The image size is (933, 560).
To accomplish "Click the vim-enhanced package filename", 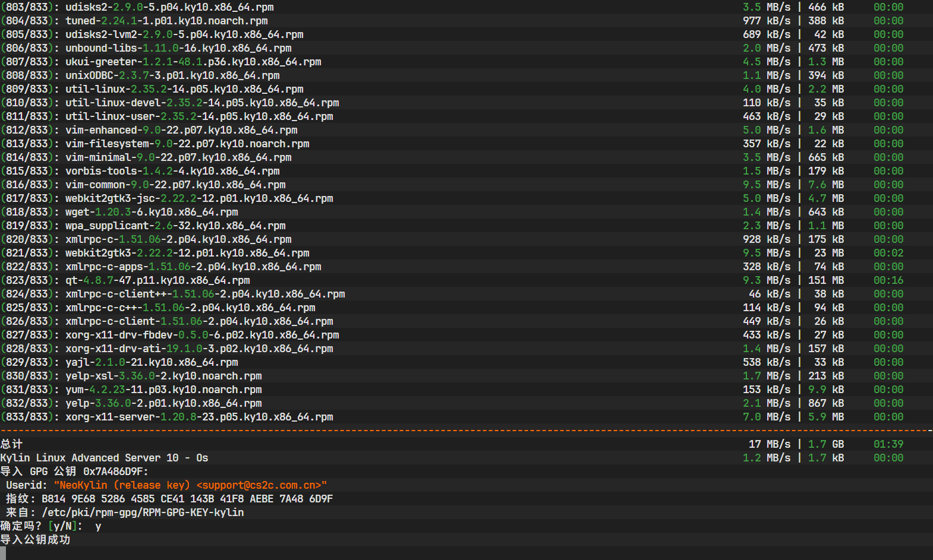I will 181,130.
